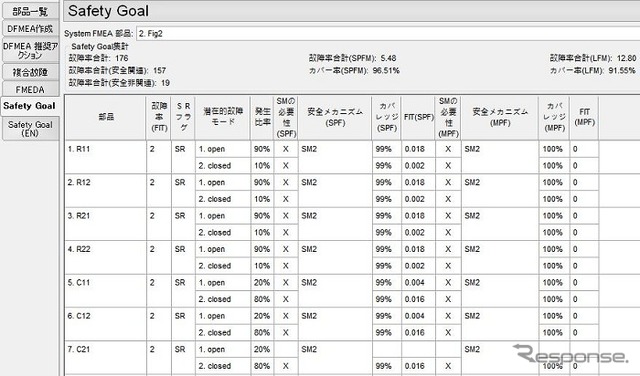Toggle empty SPF necessity cell for C21 open

(x=286, y=349)
